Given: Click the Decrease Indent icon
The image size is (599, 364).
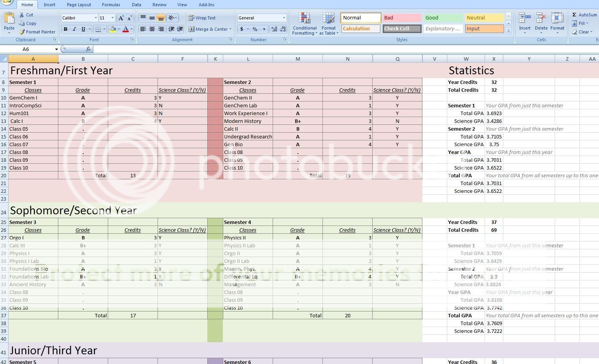Looking at the screenshot, I should [171, 29].
